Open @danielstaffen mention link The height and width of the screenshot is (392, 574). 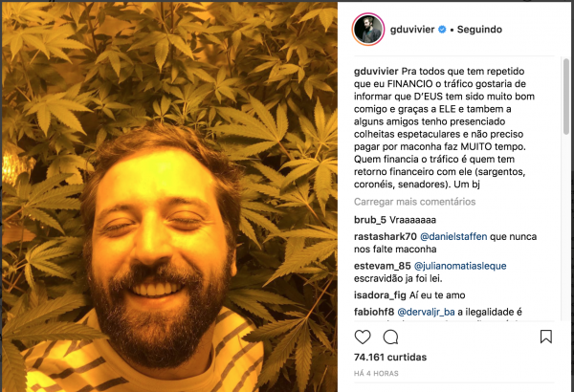453,236
